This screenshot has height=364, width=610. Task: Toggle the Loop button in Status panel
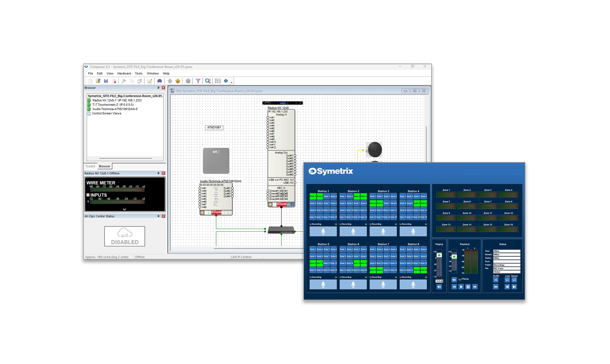pos(507,280)
